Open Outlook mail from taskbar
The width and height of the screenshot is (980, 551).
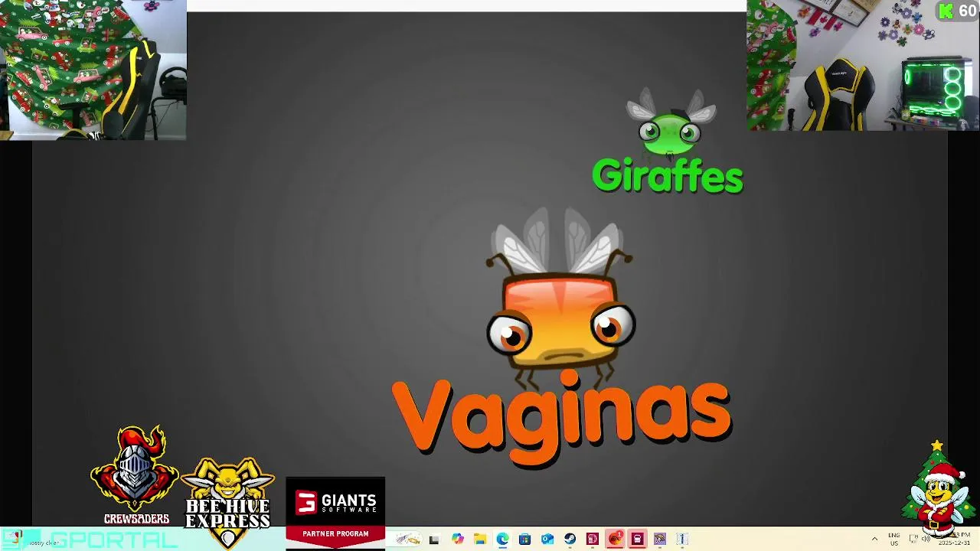pos(547,540)
